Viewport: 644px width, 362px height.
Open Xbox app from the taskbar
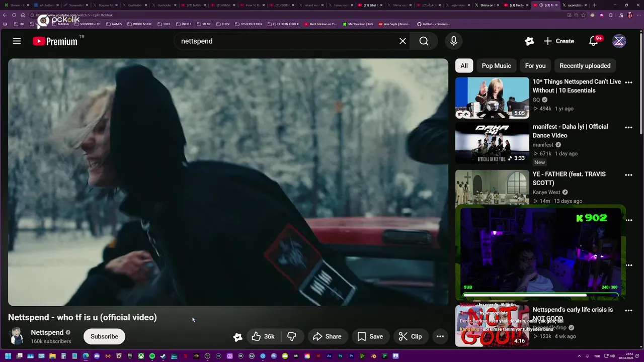pos(141,356)
